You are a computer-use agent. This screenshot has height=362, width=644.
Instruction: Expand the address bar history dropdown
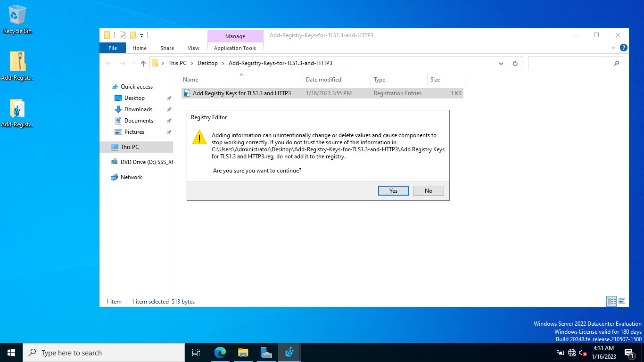(x=501, y=63)
